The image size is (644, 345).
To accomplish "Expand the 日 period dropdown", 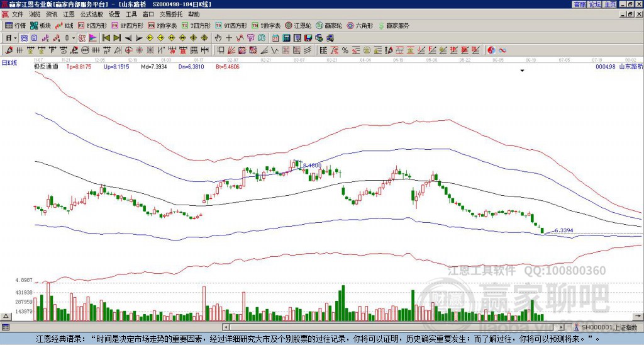I will (15, 38).
